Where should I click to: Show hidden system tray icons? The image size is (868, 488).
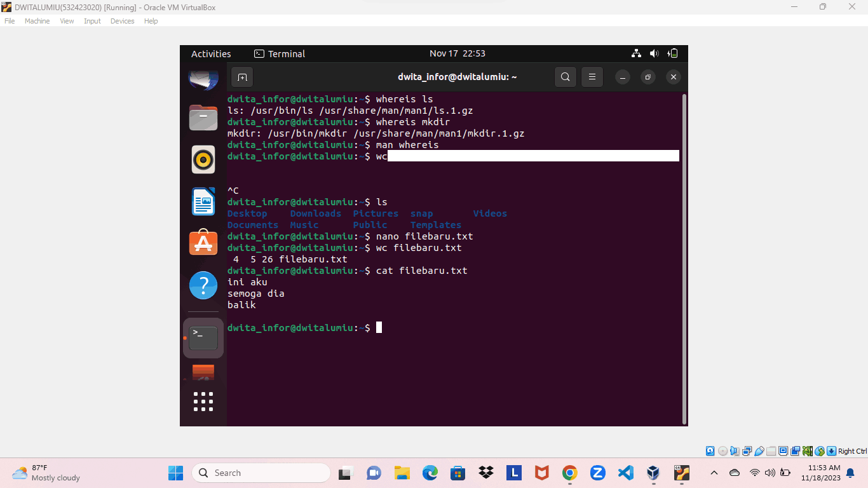[x=714, y=473]
